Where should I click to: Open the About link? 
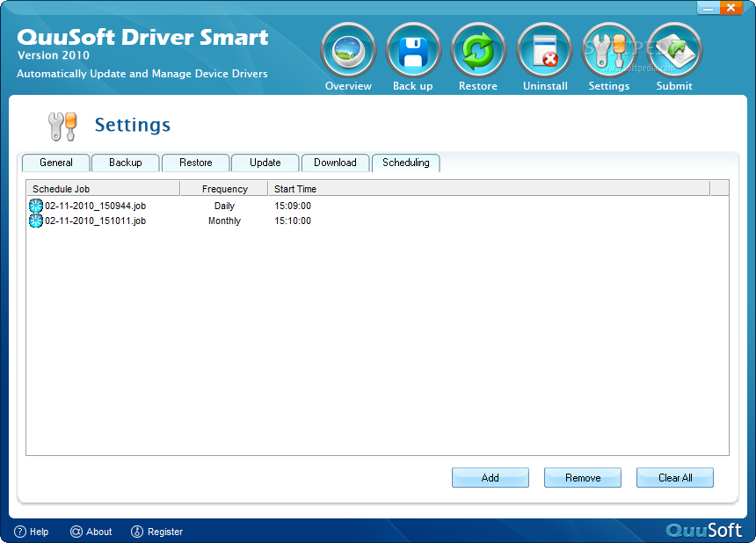[98, 532]
